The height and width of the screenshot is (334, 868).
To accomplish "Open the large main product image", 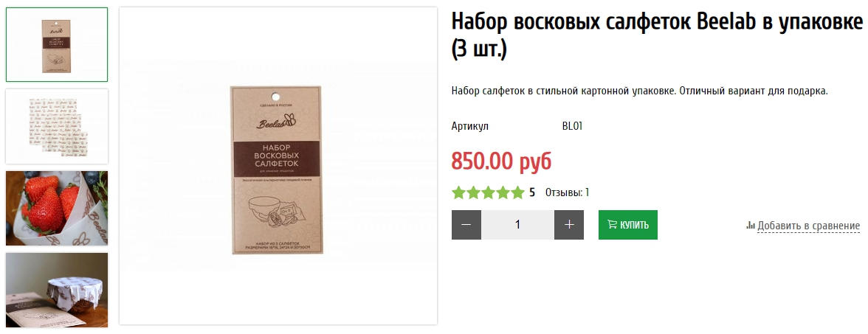I will [278, 166].
